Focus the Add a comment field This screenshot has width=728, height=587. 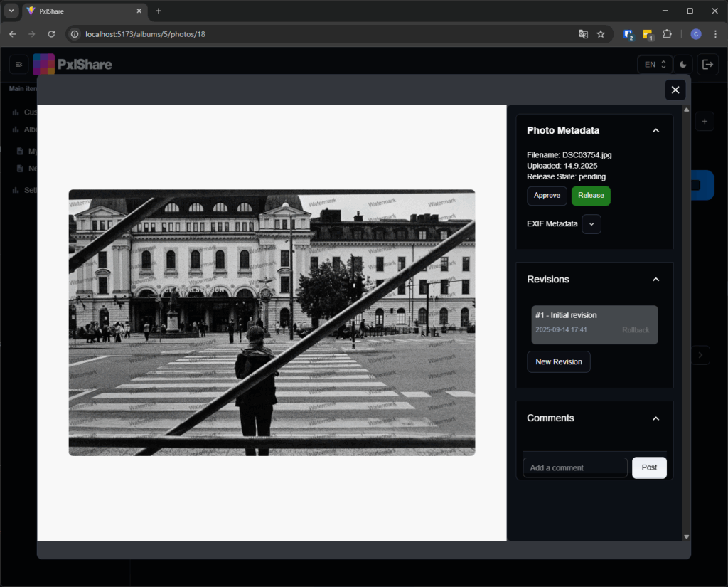tap(574, 467)
